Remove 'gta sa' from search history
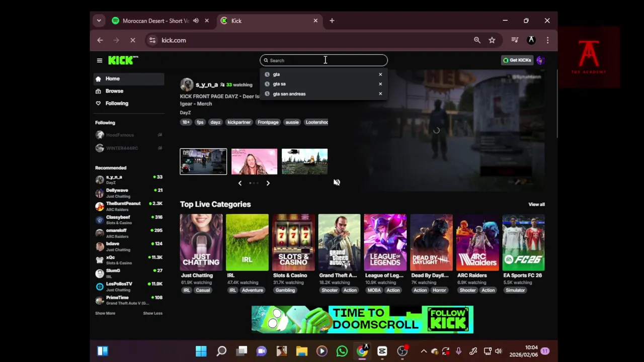Image resolution: width=644 pixels, height=362 pixels. pyautogui.click(x=380, y=84)
